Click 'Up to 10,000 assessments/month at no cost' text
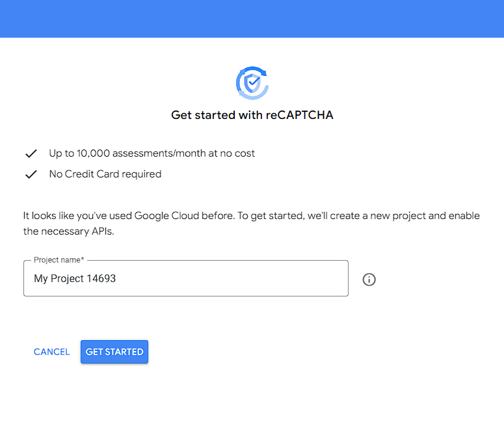The width and height of the screenshot is (504, 433). click(x=152, y=153)
